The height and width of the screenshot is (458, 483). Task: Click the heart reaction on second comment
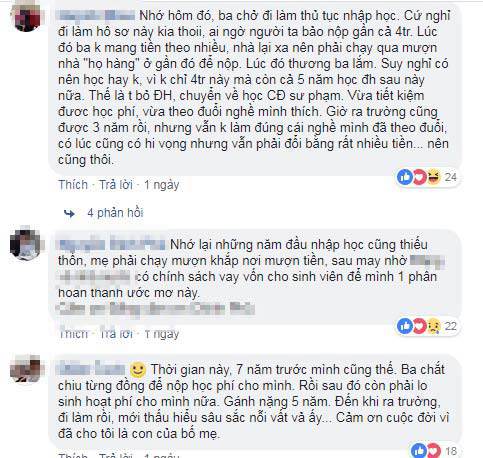pyautogui.click(x=419, y=326)
